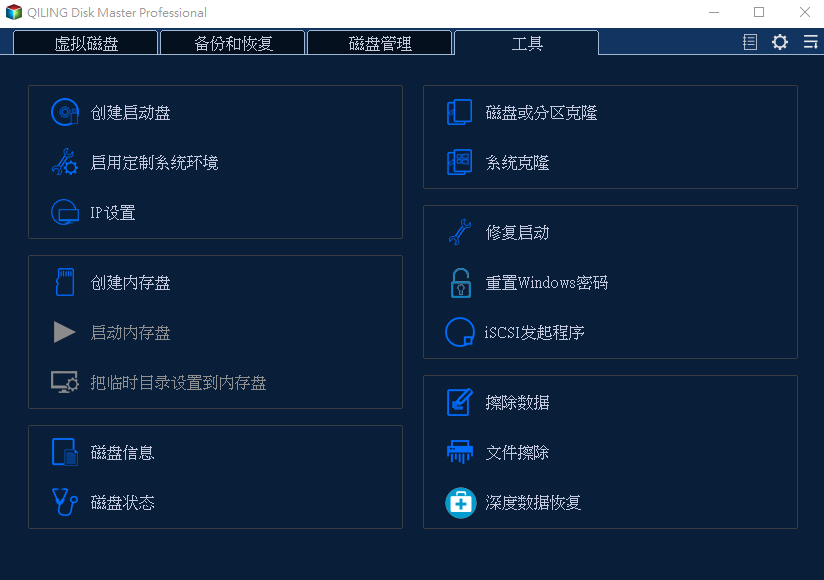Open iSCSI发起程序 text label
Screen dimensions: 824x580
point(534,333)
